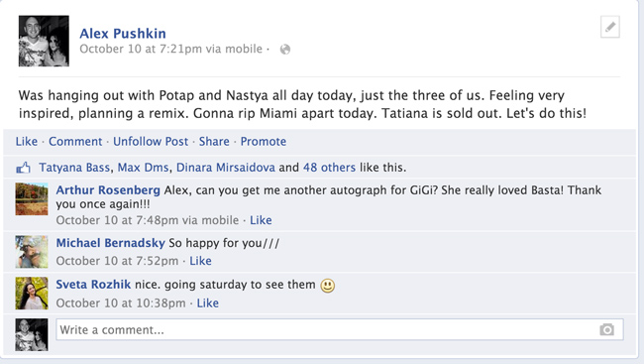The height and width of the screenshot is (364, 644).
Task: Share this post
Action: [214, 142]
